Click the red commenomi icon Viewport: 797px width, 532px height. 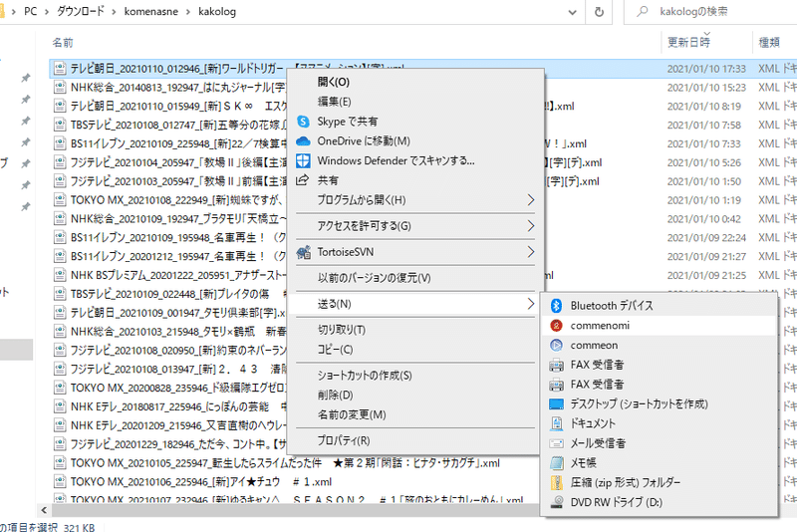[x=556, y=325]
